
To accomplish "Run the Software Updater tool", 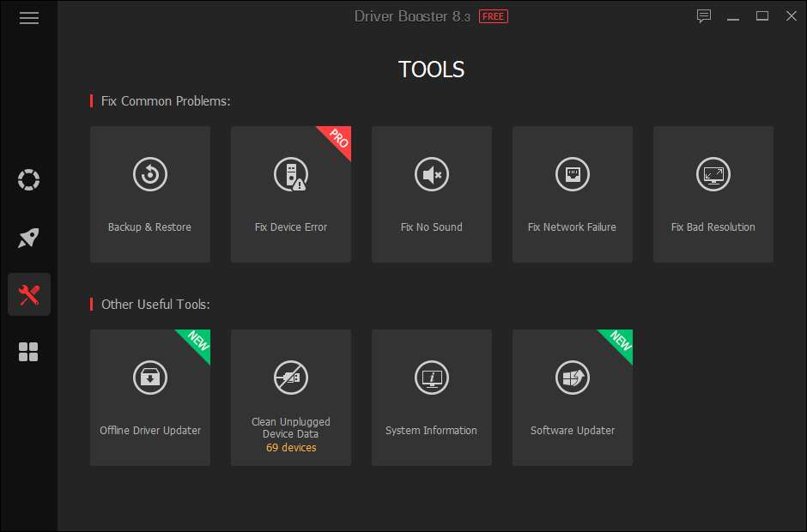I will 572,397.
